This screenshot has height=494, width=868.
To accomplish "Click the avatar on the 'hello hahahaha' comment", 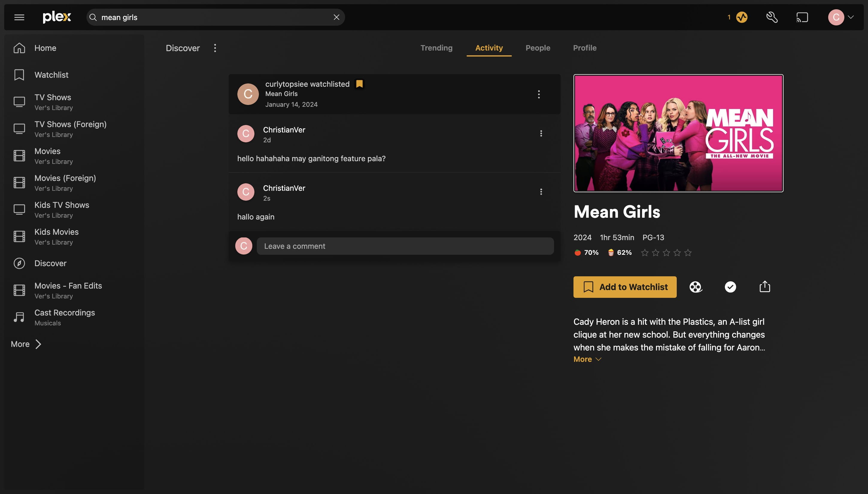I will pyautogui.click(x=246, y=134).
